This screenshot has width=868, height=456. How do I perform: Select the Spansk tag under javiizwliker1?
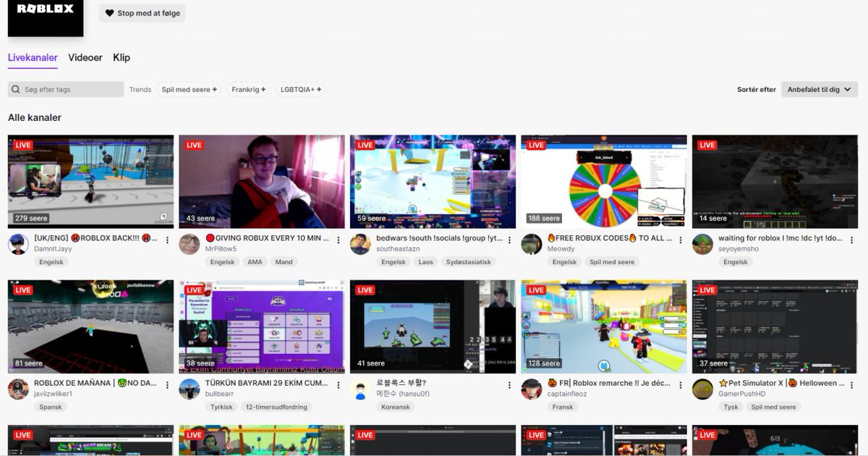click(51, 407)
